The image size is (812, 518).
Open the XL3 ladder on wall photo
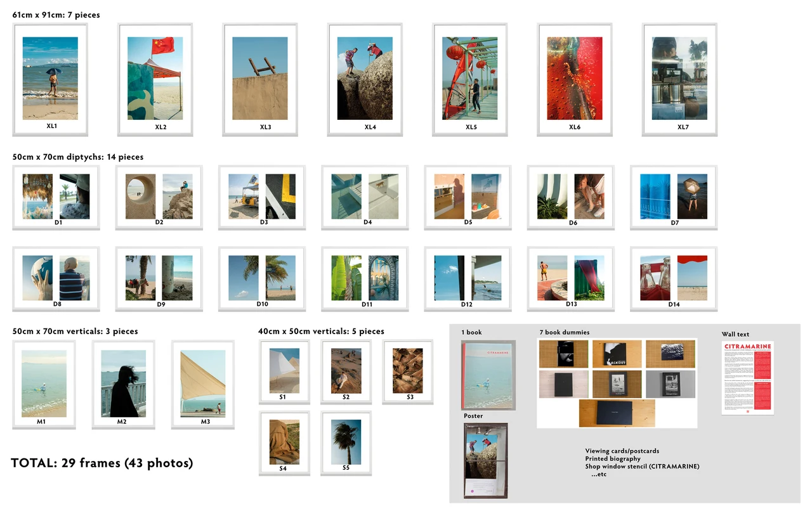[x=259, y=78]
